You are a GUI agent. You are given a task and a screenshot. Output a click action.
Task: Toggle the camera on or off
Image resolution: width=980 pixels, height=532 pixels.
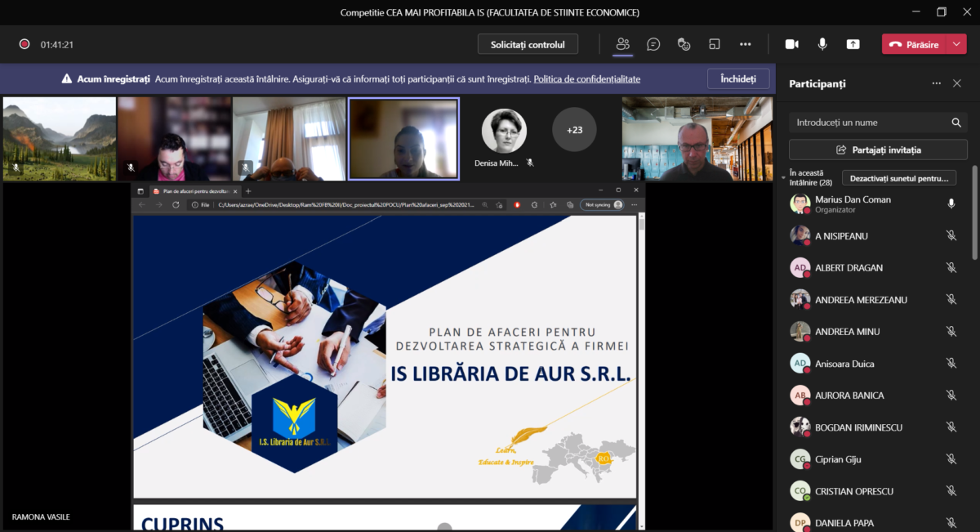point(791,44)
